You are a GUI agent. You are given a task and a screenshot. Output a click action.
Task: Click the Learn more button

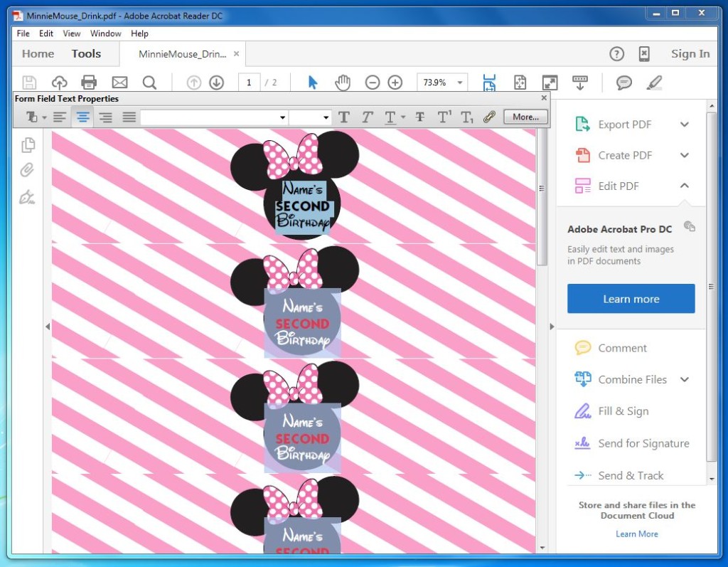pos(631,299)
